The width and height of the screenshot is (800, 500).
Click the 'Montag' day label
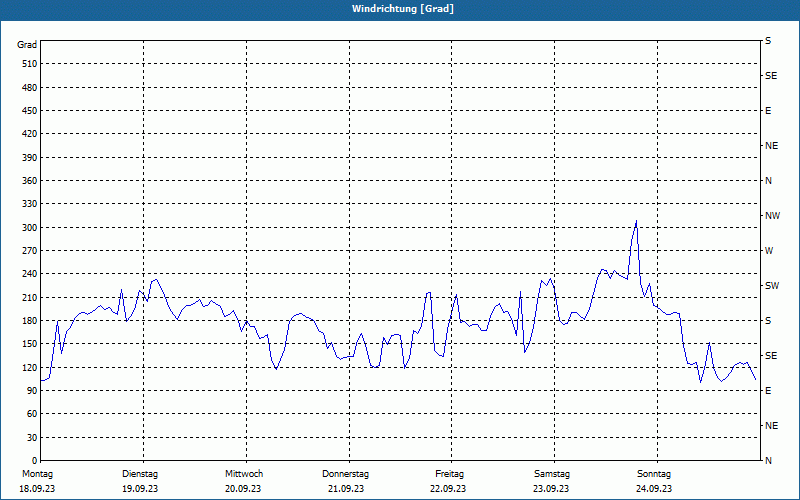click(37, 474)
